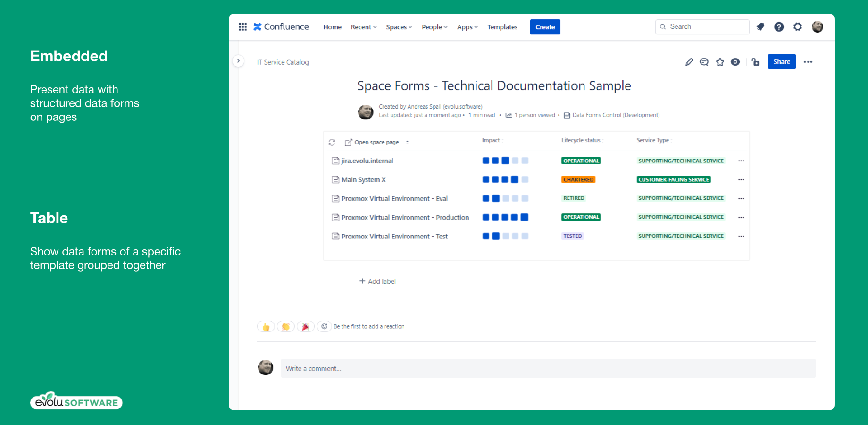Open inline comments icon
This screenshot has width=868, height=425.
pos(704,62)
